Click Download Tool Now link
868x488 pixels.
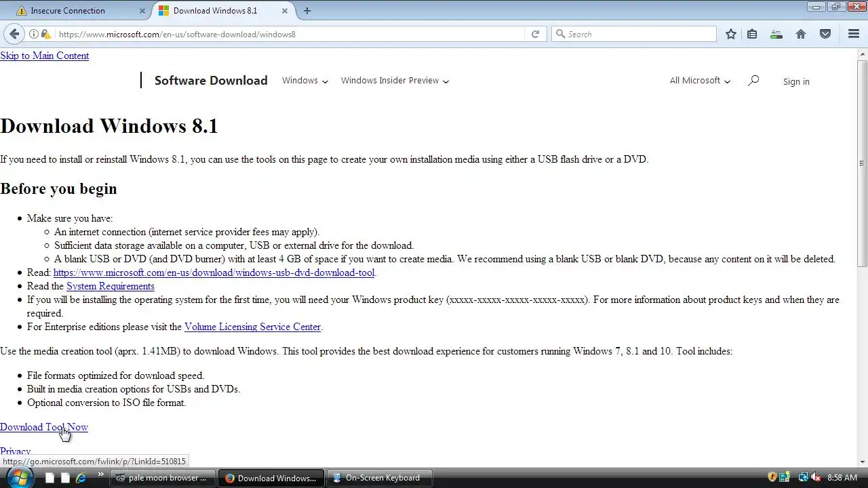point(44,427)
